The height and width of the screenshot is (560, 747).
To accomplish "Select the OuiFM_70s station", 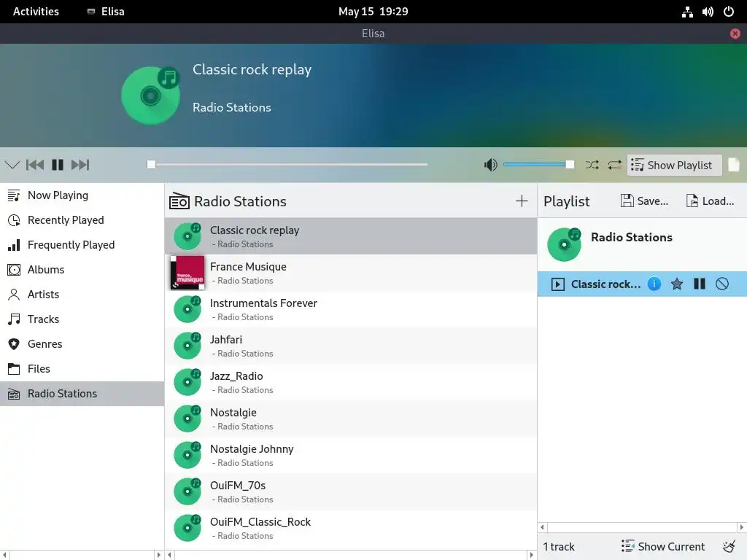I will 351,491.
